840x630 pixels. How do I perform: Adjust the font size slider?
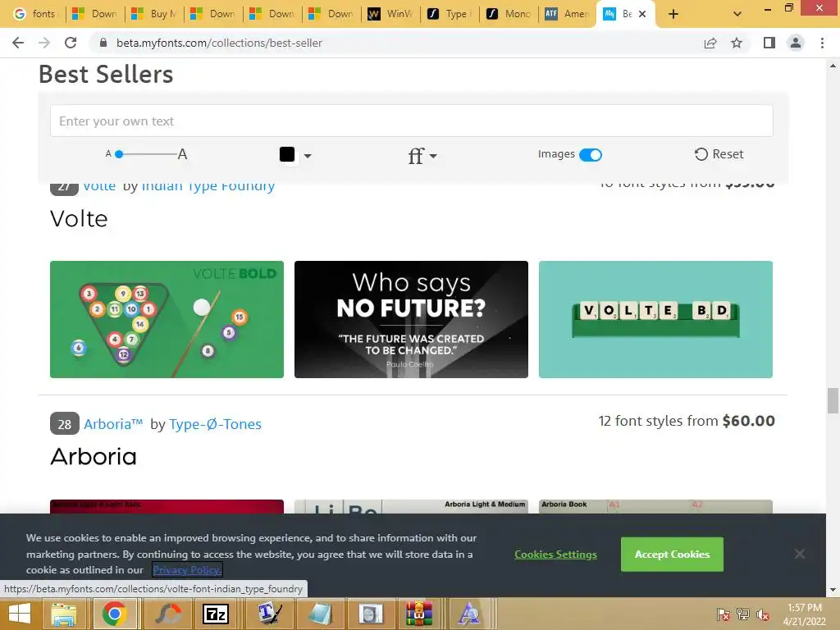tap(120, 154)
